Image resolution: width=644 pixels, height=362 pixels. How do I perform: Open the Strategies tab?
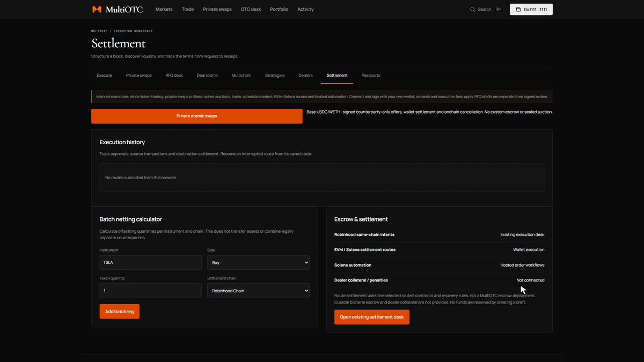pyautogui.click(x=275, y=76)
